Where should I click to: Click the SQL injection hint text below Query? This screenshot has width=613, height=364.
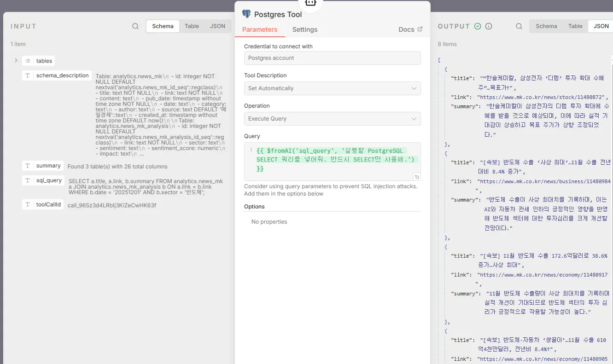point(331,190)
